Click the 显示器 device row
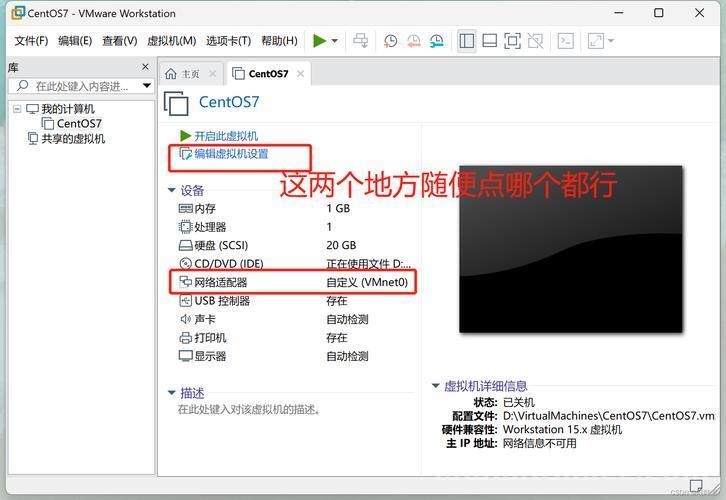This screenshot has width=726, height=500. 294,356
